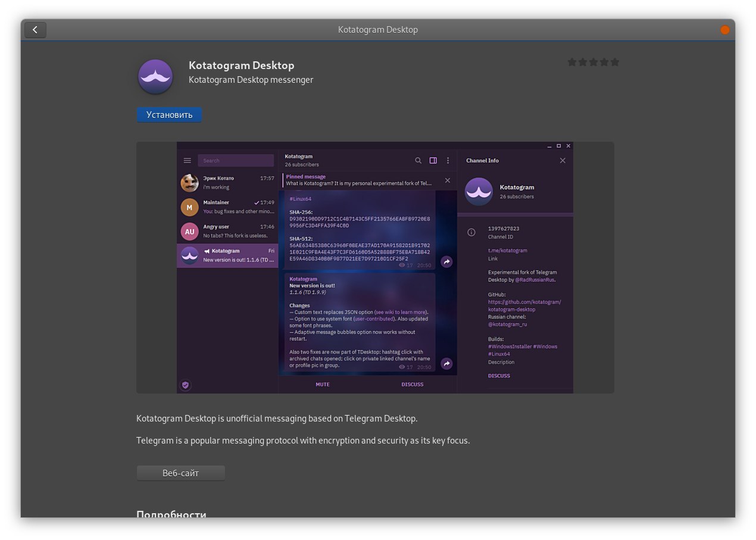Go back using the header back arrow
756x540 pixels.
(x=35, y=30)
